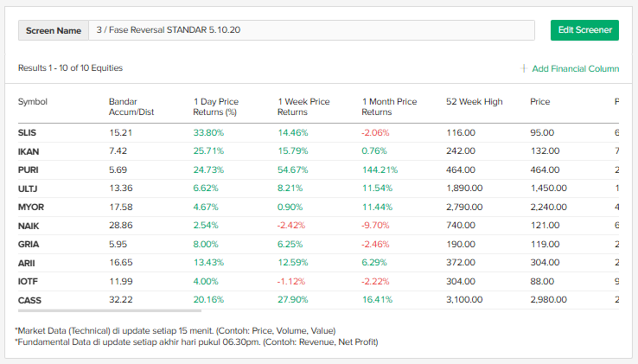Sort by 1 Day Price Returns header
The height and width of the screenshot is (364, 638).
215,106
